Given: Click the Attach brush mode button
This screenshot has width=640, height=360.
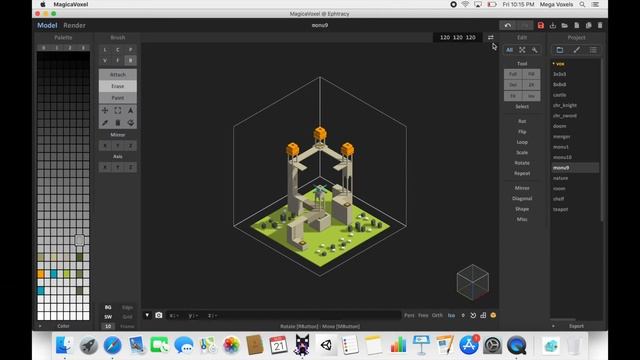Looking at the screenshot, I should coord(118,75).
